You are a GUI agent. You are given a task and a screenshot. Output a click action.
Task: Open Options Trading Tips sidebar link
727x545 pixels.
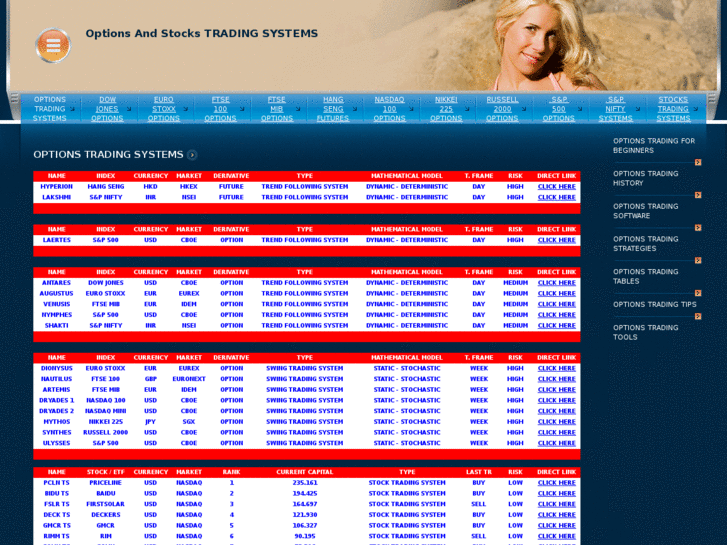[655, 305]
